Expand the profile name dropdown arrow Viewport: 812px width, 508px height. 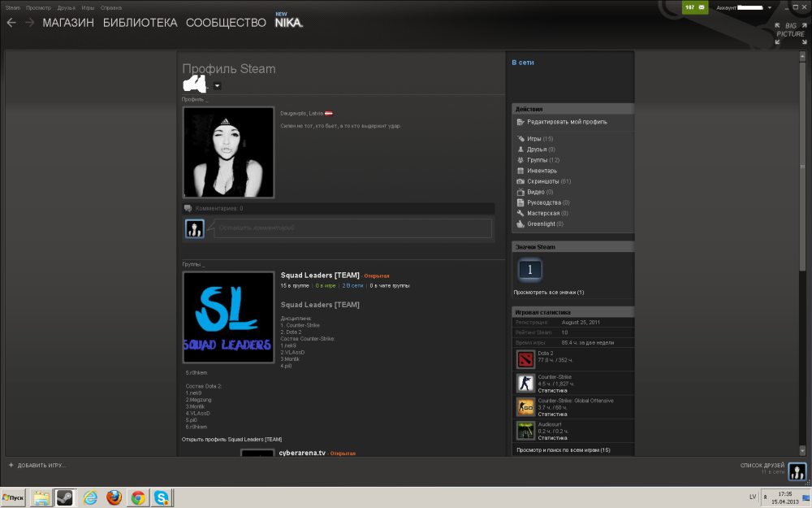[x=218, y=86]
